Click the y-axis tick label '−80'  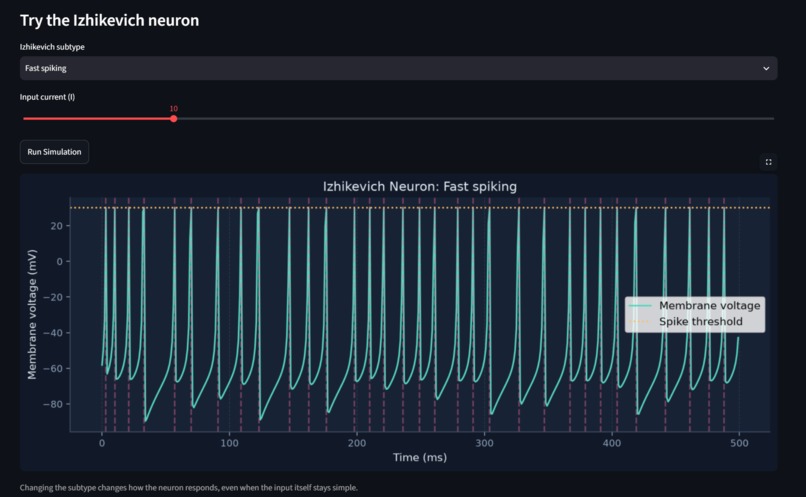tap(53, 404)
